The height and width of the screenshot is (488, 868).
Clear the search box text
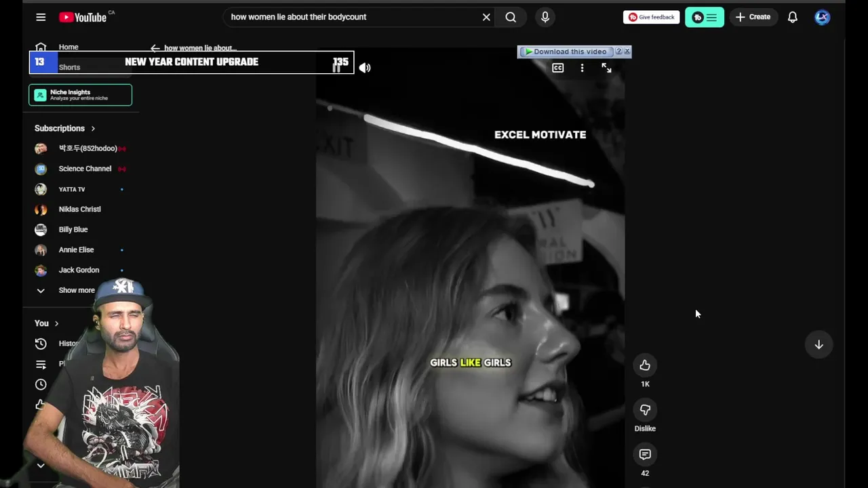click(486, 17)
